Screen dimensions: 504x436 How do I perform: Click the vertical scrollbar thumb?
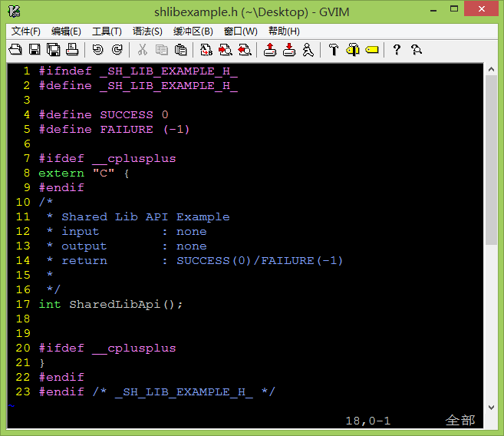point(491,160)
